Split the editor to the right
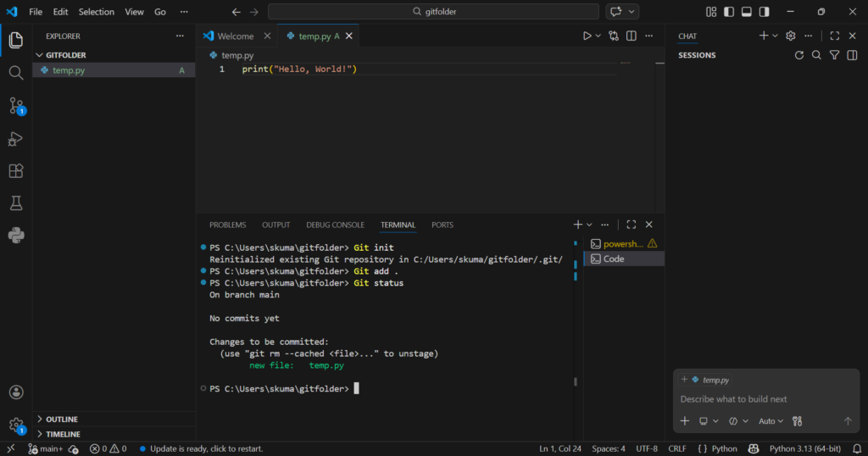Viewport: 868px width, 456px height. pyautogui.click(x=631, y=36)
